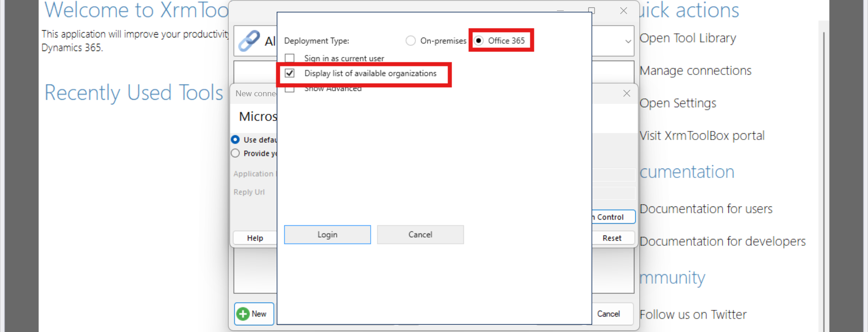
Task: Close the connection manager window
Action: click(623, 11)
